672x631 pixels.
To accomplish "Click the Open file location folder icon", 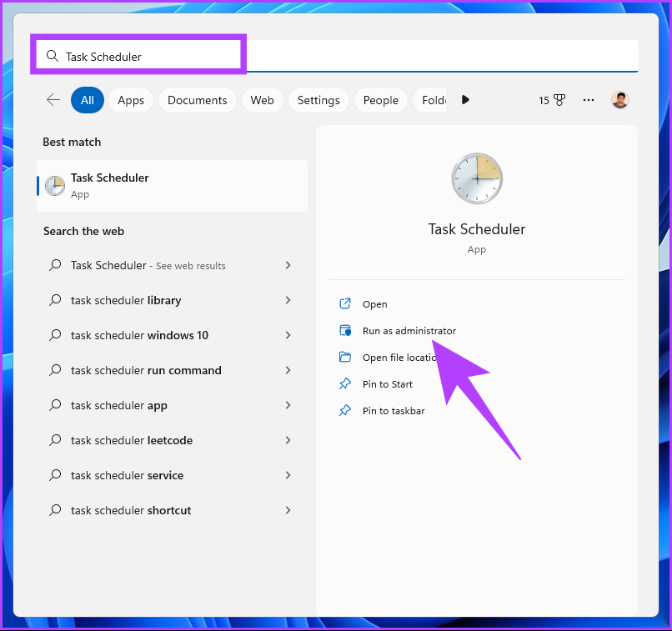I will (345, 358).
